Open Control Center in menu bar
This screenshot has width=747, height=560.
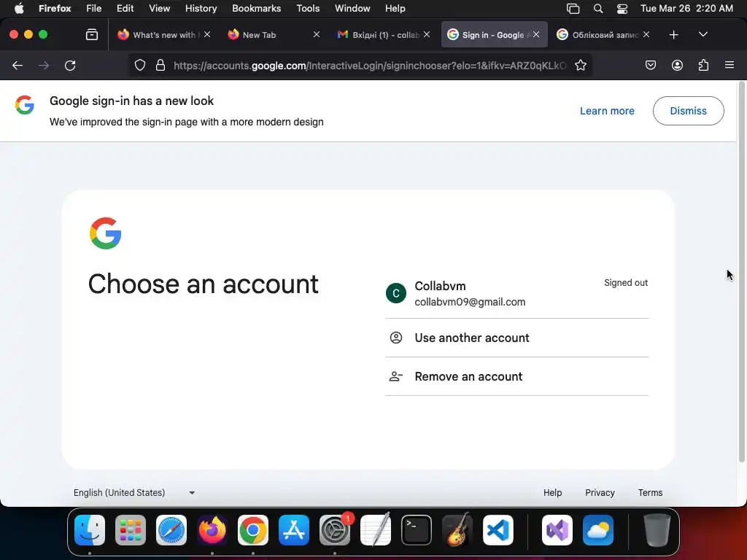pos(622,8)
